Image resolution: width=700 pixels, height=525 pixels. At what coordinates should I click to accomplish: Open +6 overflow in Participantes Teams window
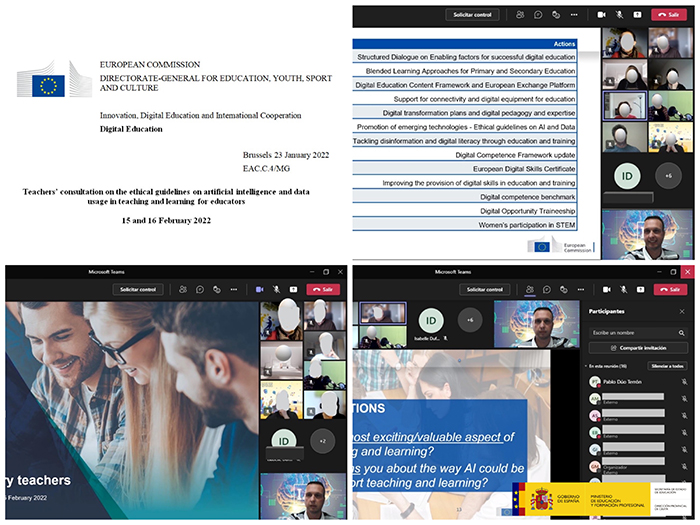[x=470, y=320]
